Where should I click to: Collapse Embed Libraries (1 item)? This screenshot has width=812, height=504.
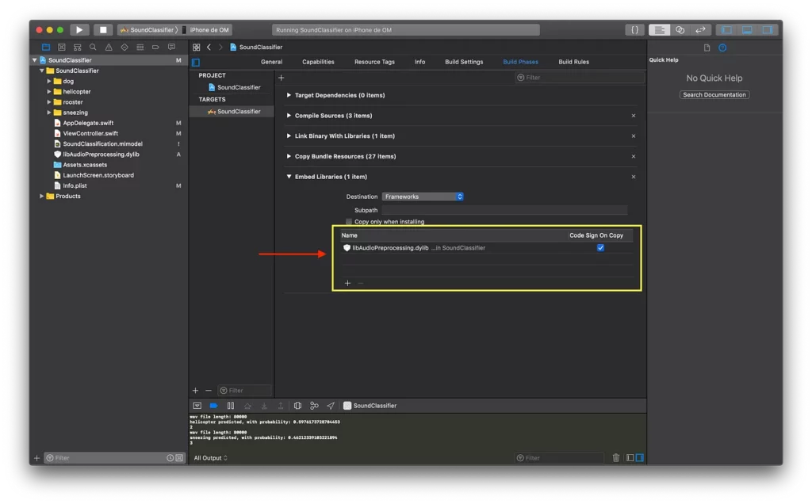click(289, 177)
